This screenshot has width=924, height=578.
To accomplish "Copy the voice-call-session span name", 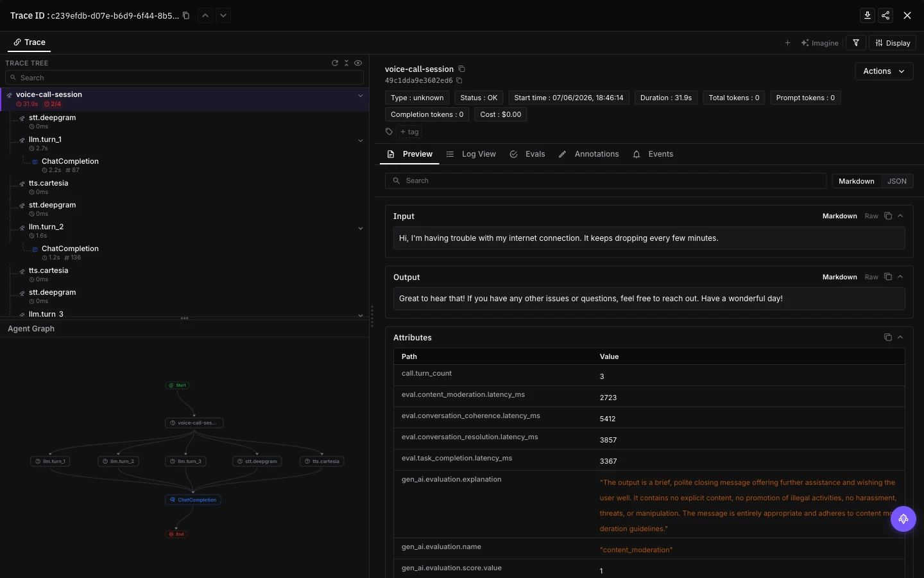I will (461, 69).
